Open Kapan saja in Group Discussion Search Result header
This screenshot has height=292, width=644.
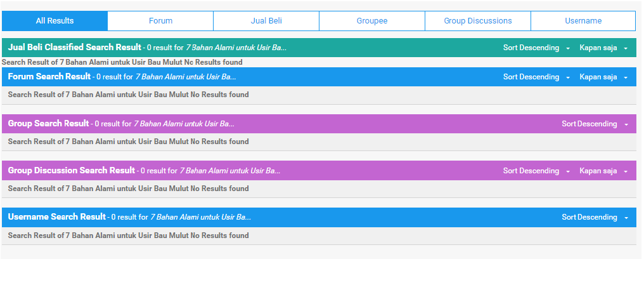point(603,171)
